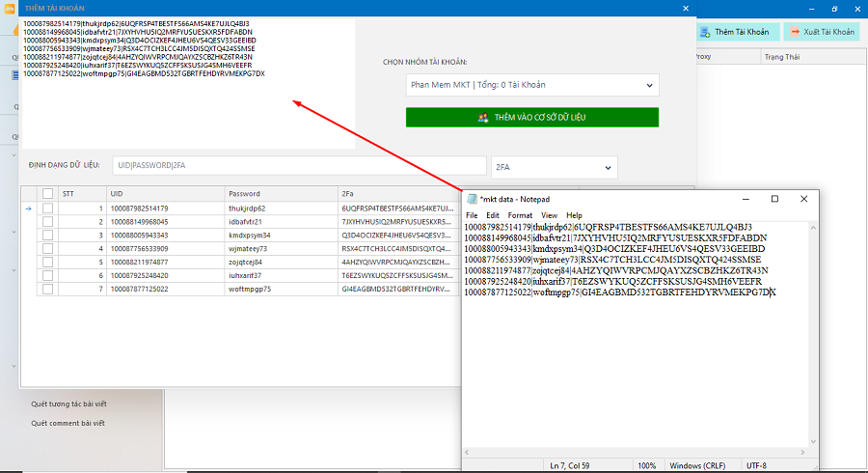Open the File menu in Notepad
868x473 pixels.
coord(472,215)
